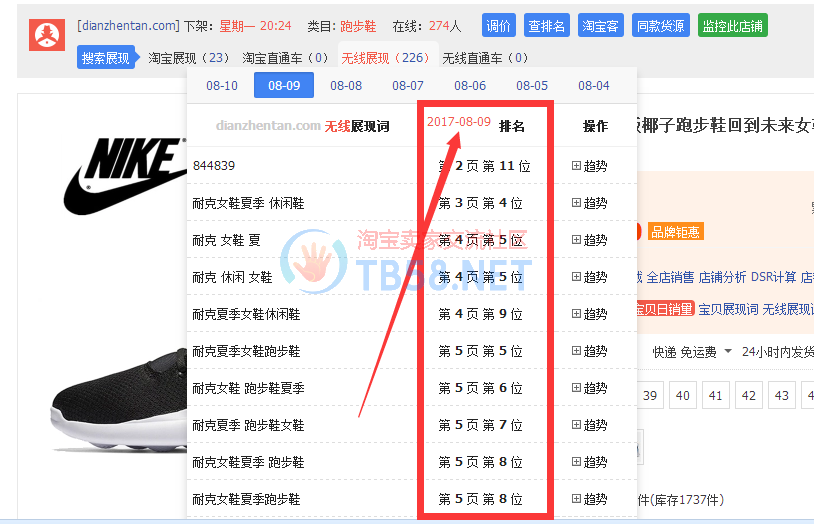Screen dimensions: 814x524
Task: Select the 08-05 date tab
Action: [x=532, y=85]
